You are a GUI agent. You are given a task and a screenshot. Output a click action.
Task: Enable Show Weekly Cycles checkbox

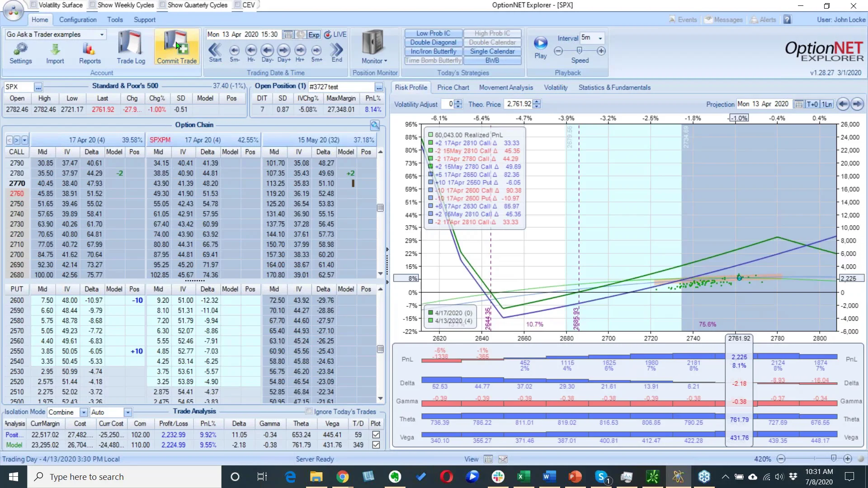(92, 5)
